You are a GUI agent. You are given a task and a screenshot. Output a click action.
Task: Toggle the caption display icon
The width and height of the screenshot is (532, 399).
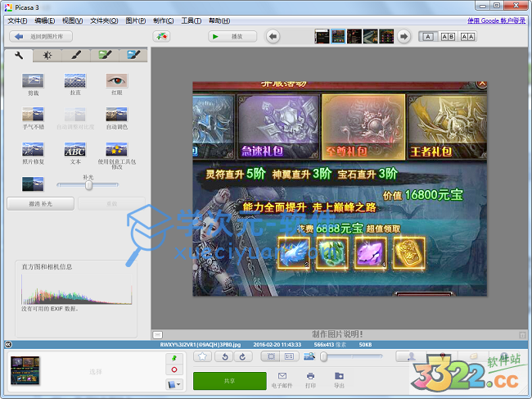[x=157, y=335]
